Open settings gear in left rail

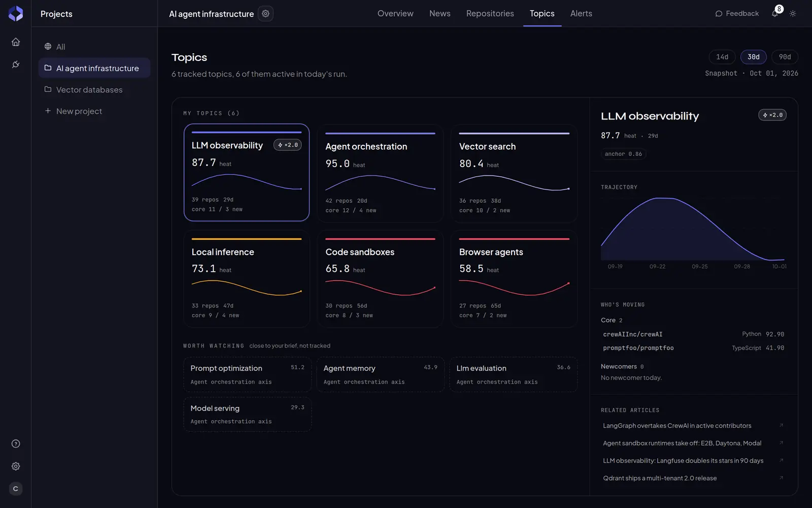[x=16, y=466]
